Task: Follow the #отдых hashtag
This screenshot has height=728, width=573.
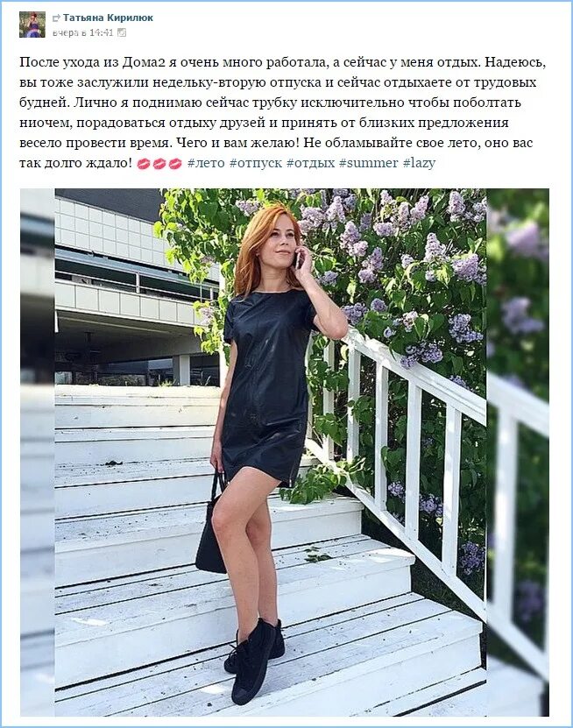Action: pos(311,164)
